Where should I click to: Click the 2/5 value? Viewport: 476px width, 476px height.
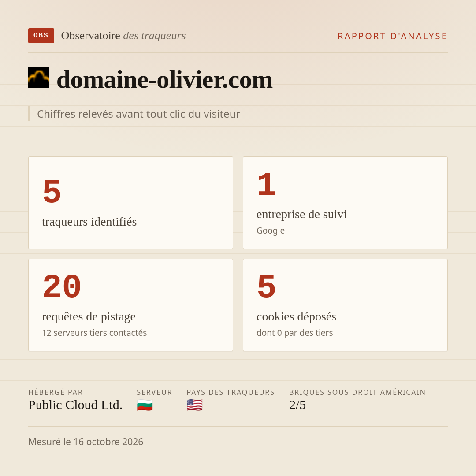(x=297, y=405)
